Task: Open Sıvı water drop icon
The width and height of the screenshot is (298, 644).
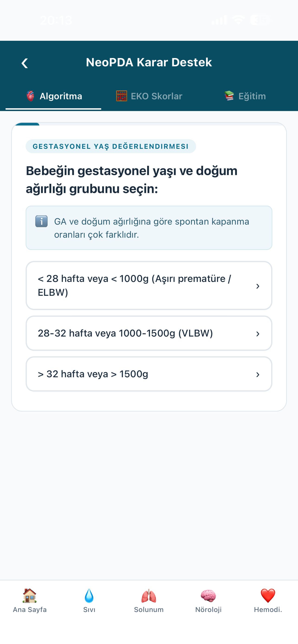Action: pos(89,595)
